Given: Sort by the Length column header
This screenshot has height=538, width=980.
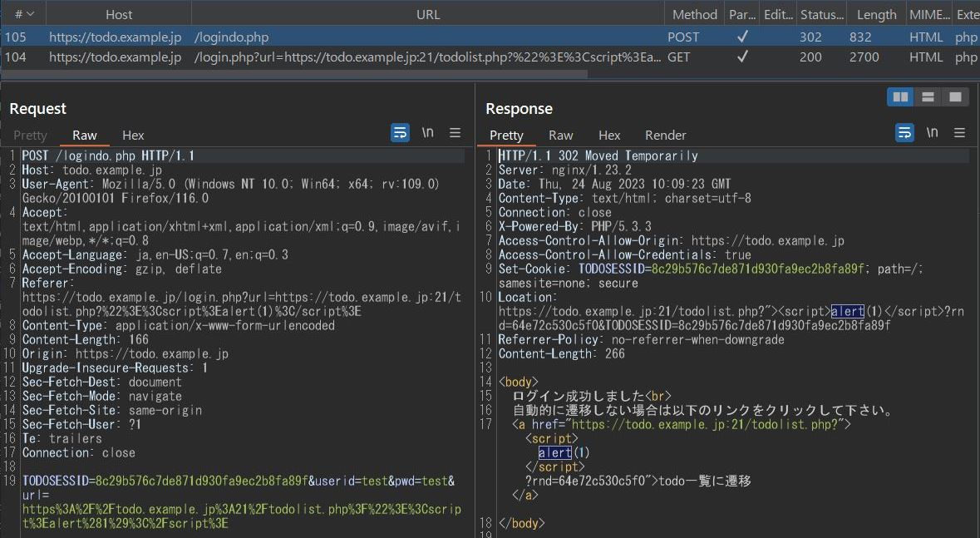Looking at the screenshot, I should [x=876, y=14].
